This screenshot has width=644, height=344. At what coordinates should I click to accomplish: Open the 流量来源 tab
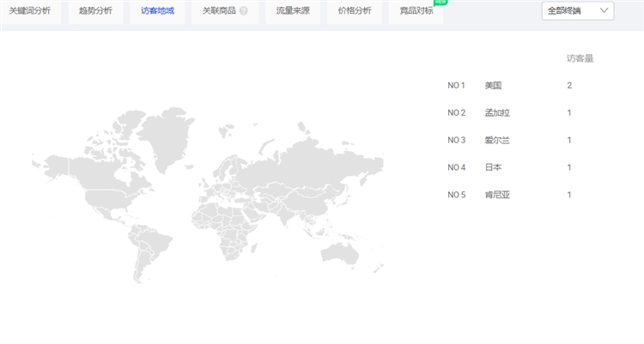(x=293, y=11)
